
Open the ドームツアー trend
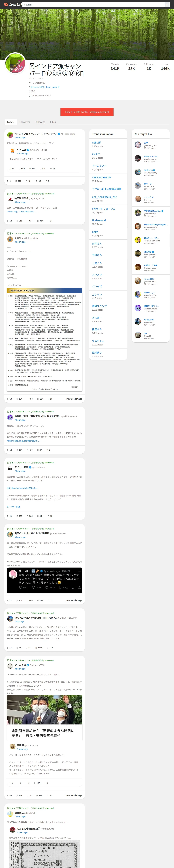click(99, 166)
